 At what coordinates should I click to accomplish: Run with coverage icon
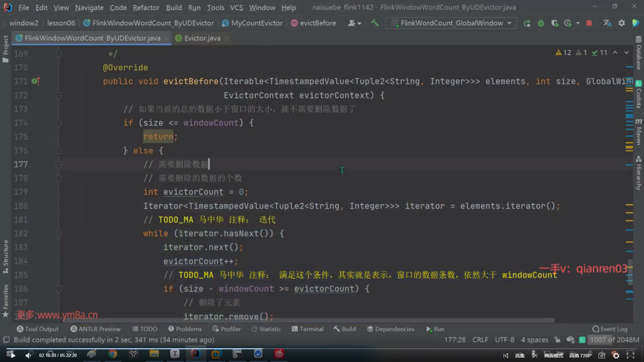tap(554, 23)
